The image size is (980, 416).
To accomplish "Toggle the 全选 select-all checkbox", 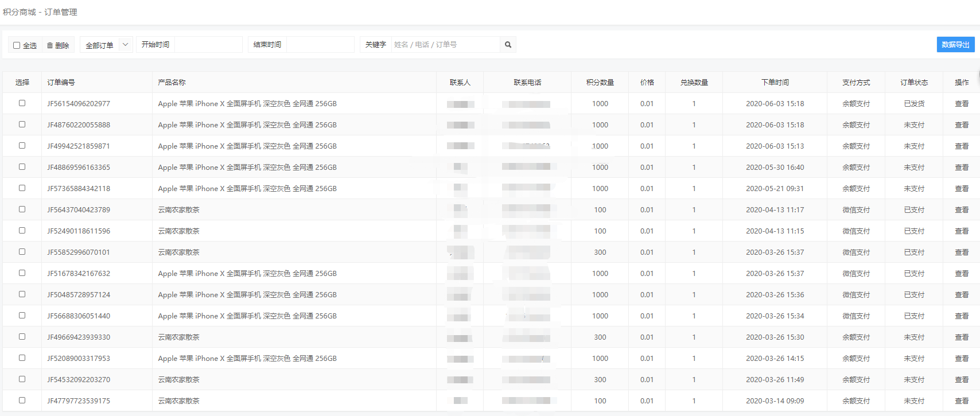I will [x=17, y=45].
